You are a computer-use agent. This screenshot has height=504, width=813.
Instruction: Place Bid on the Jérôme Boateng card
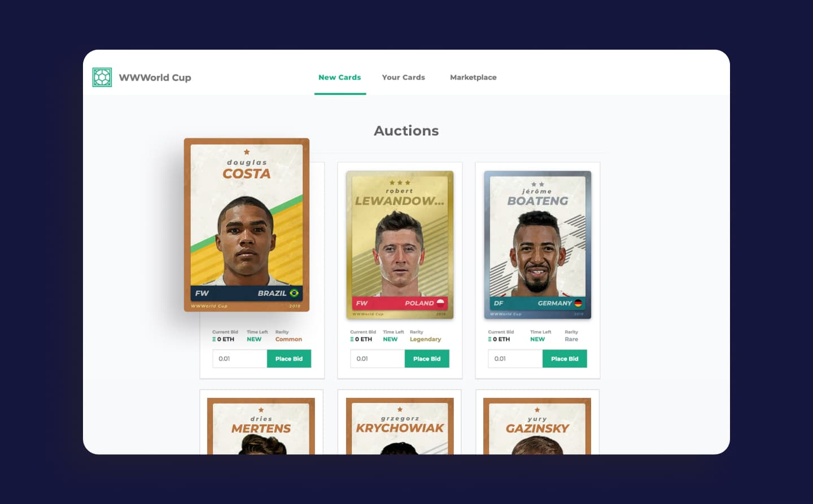pyautogui.click(x=565, y=358)
